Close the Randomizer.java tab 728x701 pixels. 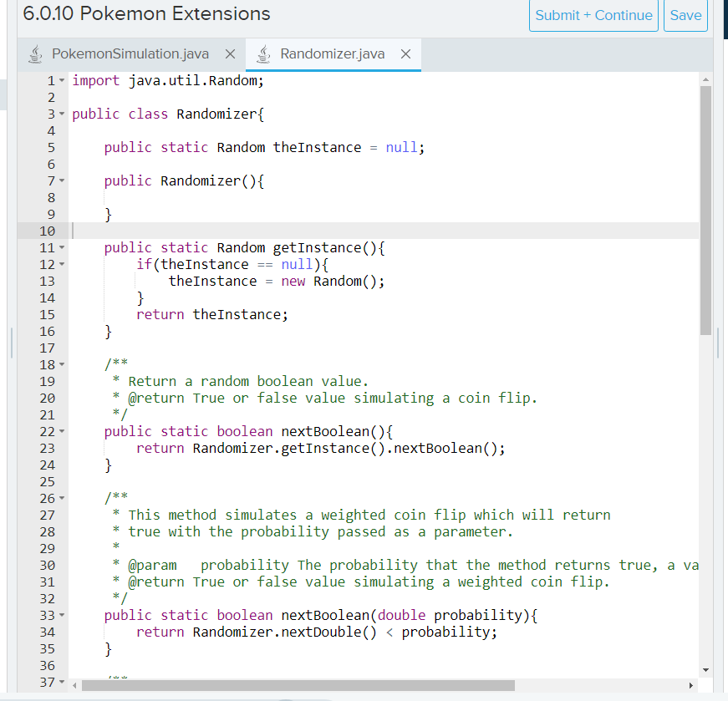405,53
